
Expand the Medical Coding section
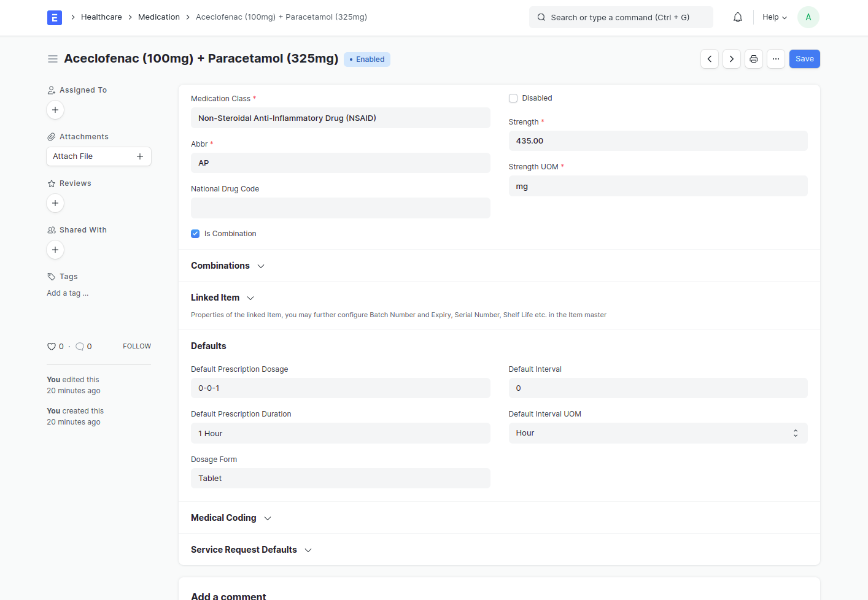231,518
